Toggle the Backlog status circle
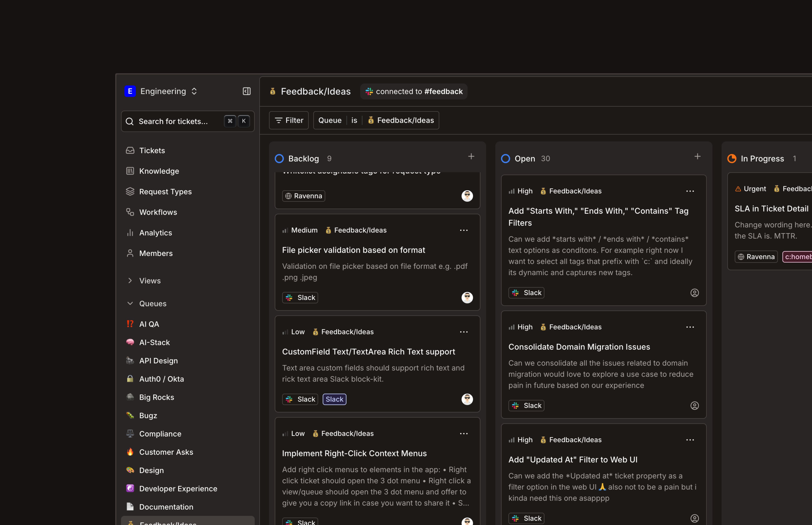Image resolution: width=812 pixels, height=525 pixels. point(279,158)
